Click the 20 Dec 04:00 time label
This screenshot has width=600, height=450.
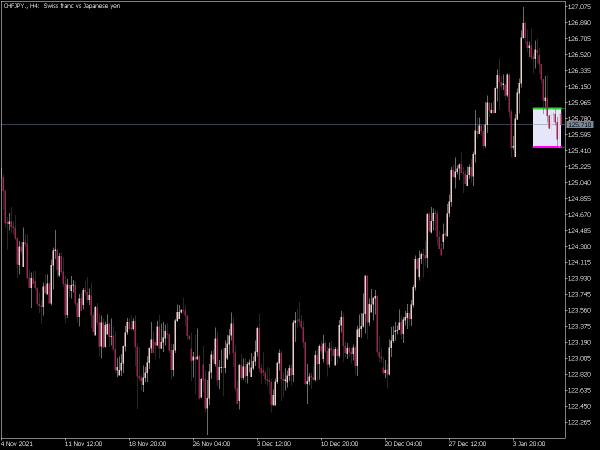click(401, 442)
